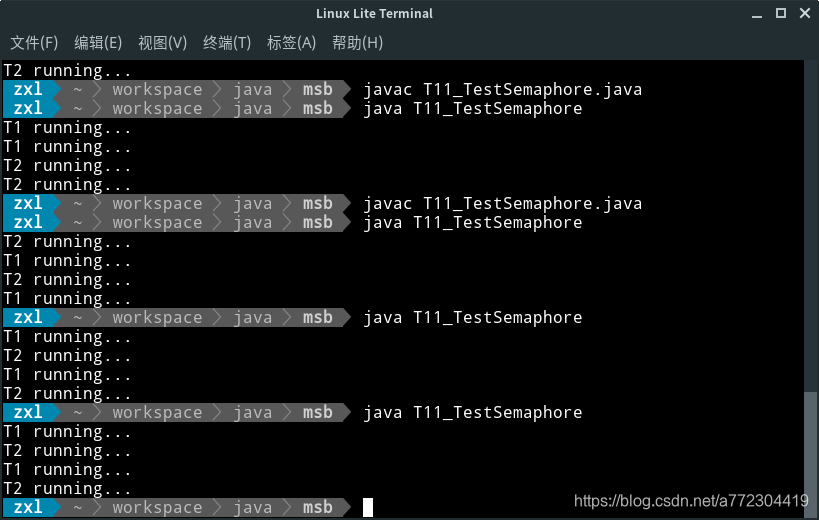Open the 标签(A) menu
Screen dimensions: 819x520
pos(291,43)
